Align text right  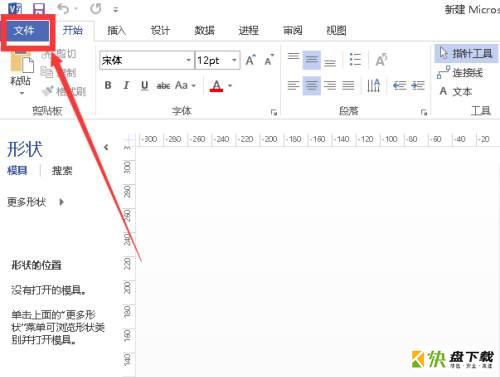pyautogui.click(x=330, y=86)
